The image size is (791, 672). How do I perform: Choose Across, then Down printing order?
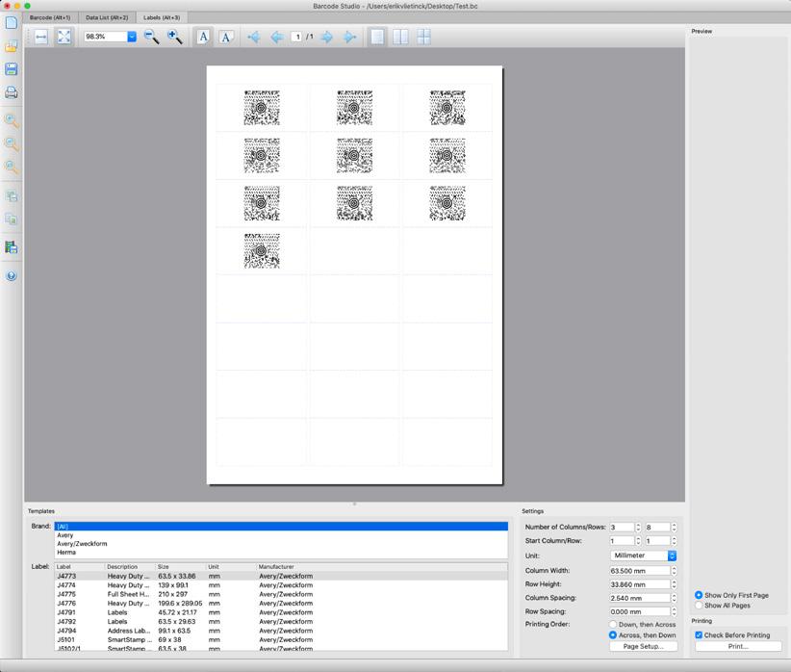[x=613, y=635]
